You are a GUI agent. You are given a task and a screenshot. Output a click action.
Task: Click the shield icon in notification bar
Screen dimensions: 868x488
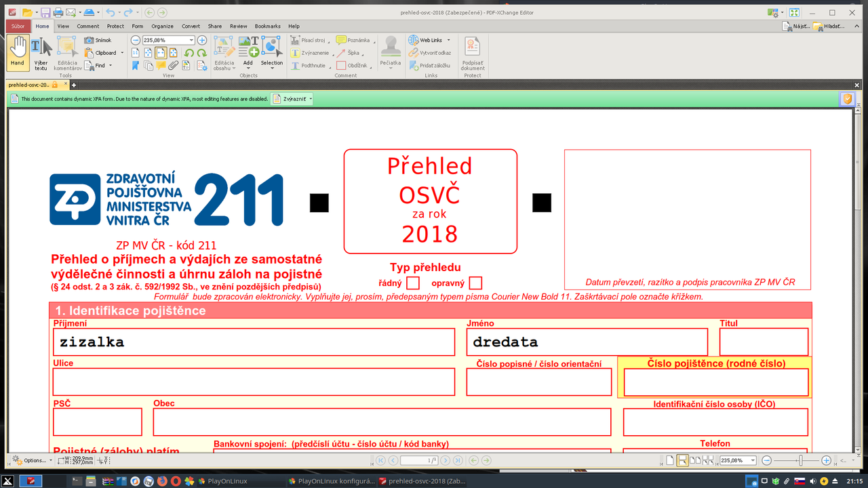pos(847,99)
